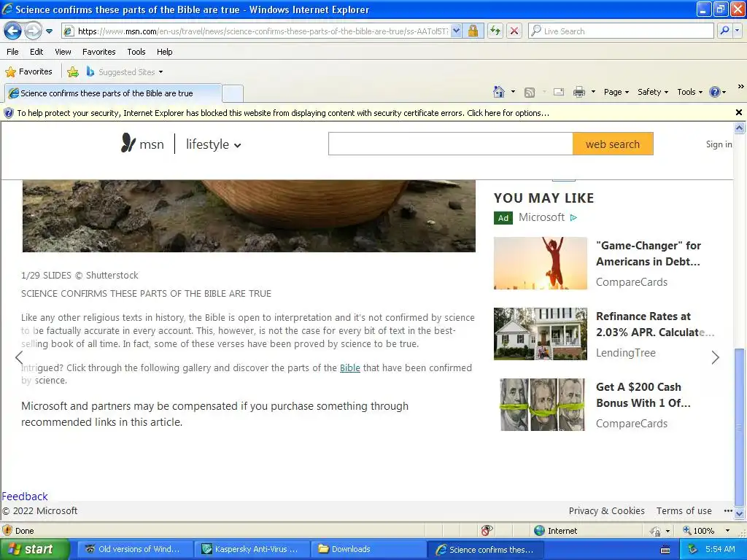Click the white house ad thumbnail

541,333
